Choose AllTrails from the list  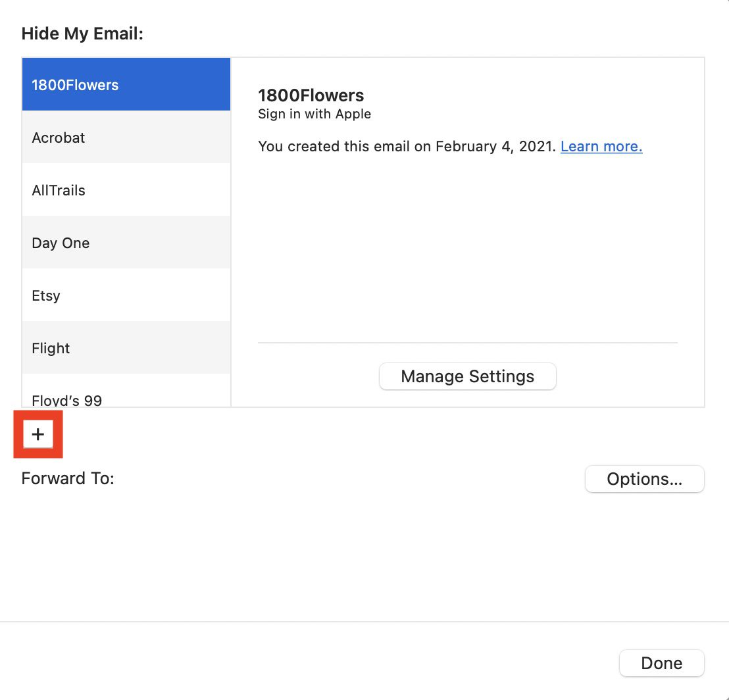pyautogui.click(x=126, y=190)
